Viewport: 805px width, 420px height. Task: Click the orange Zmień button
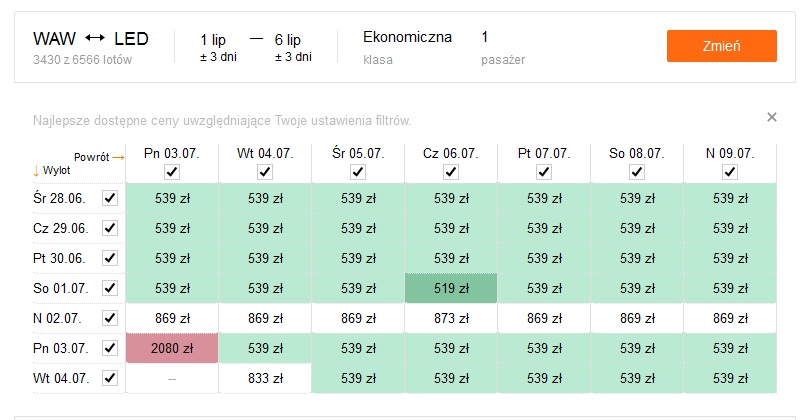pyautogui.click(x=721, y=46)
